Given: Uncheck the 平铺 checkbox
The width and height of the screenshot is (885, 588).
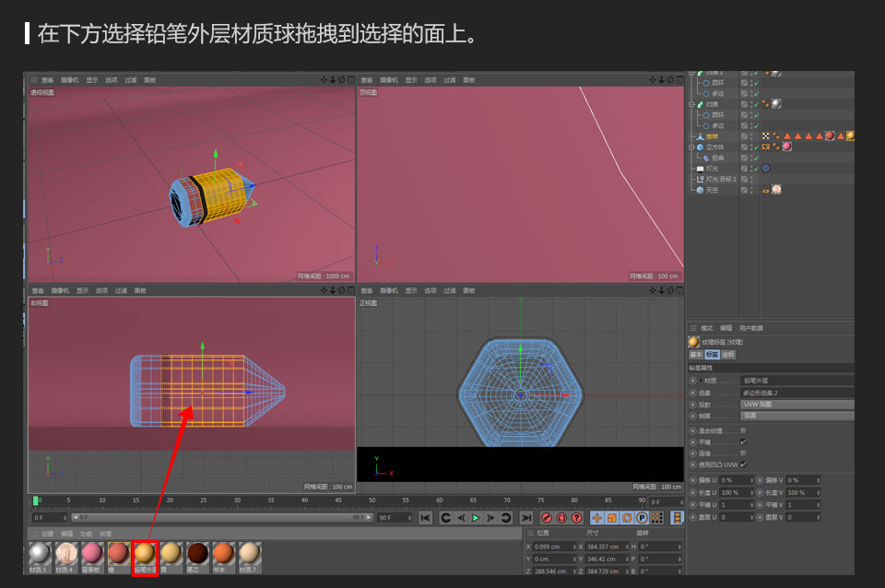Looking at the screenshot, I should click(742, 441).
